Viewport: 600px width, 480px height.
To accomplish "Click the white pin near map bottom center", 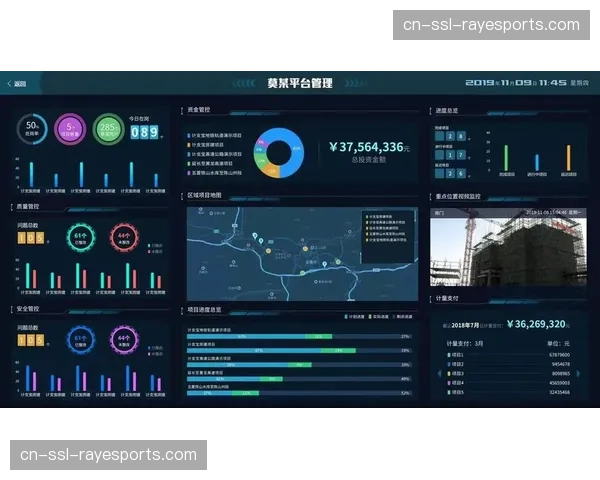I will [x=324, y=264].
